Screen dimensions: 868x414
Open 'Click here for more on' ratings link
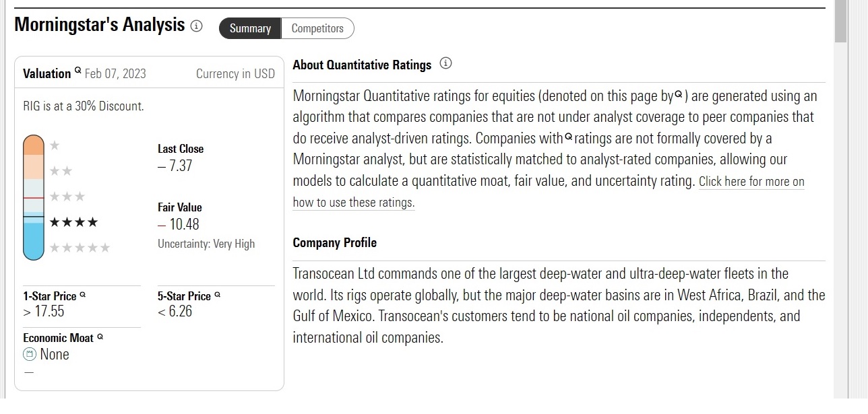click(x=751, y=182)
